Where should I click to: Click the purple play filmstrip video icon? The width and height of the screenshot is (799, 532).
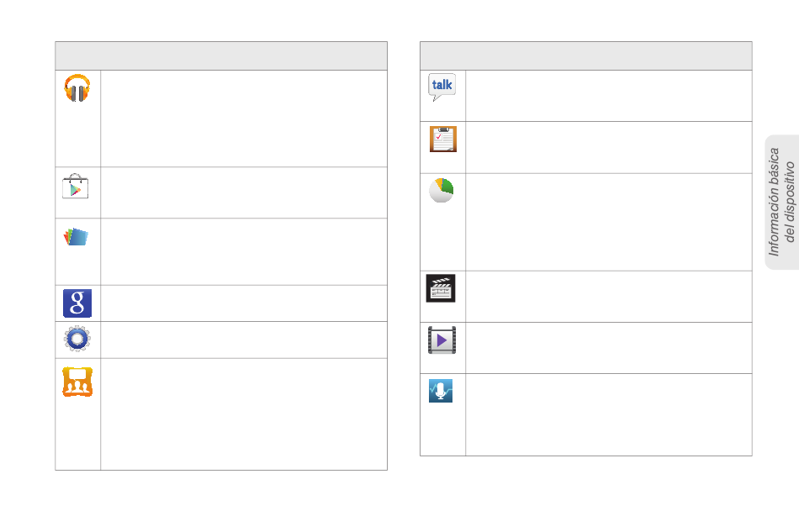click(442, 340)
